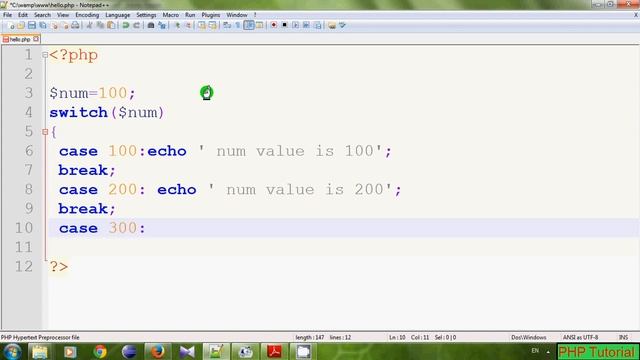Click the Cut scissors icon
This screenshot has height=360, width=640.
pyautogui.click(x=89, y=25)
